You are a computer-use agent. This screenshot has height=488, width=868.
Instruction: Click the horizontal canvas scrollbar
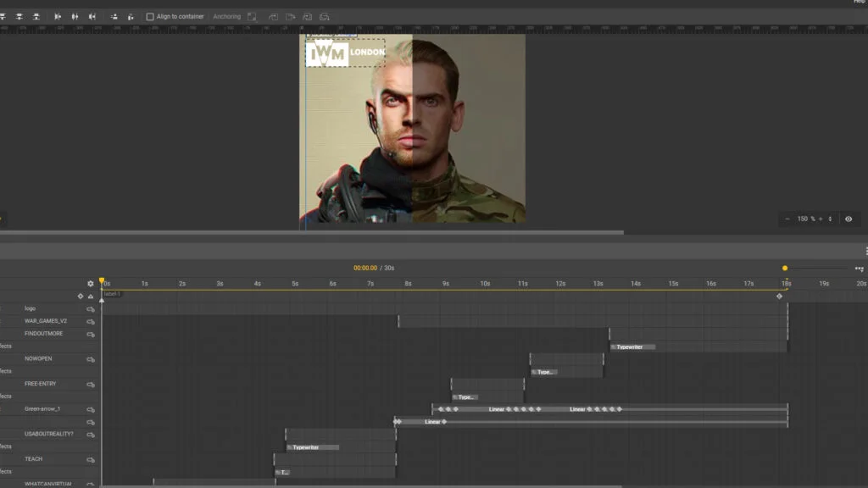312,232
